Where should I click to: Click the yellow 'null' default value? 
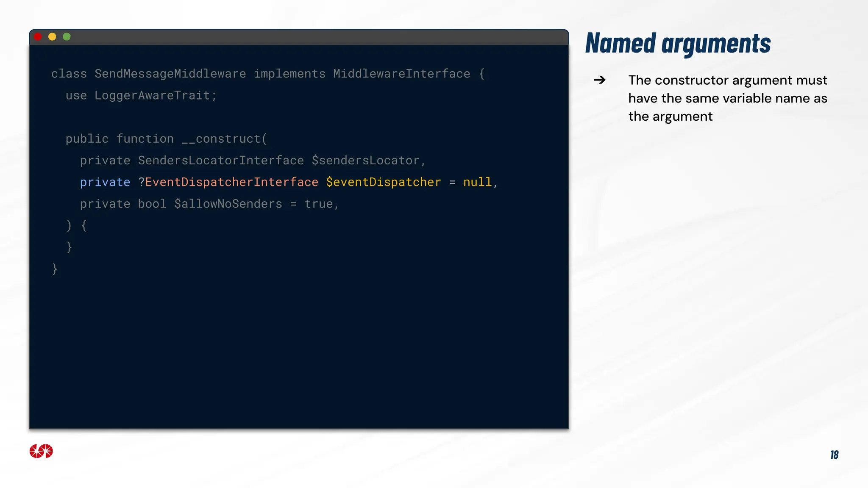(477, 182)
